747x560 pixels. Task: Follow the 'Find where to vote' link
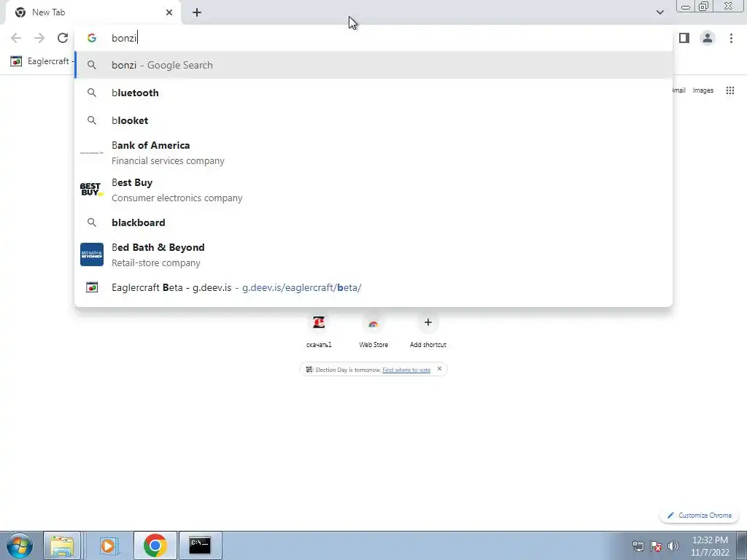click(x=406, y=370)
